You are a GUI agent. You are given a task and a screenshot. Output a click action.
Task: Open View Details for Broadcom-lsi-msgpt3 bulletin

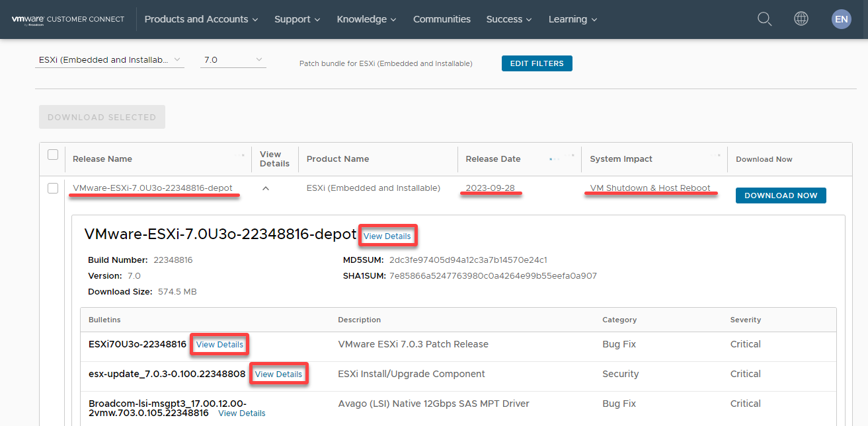pyautogui.click(x=242, y=413)
